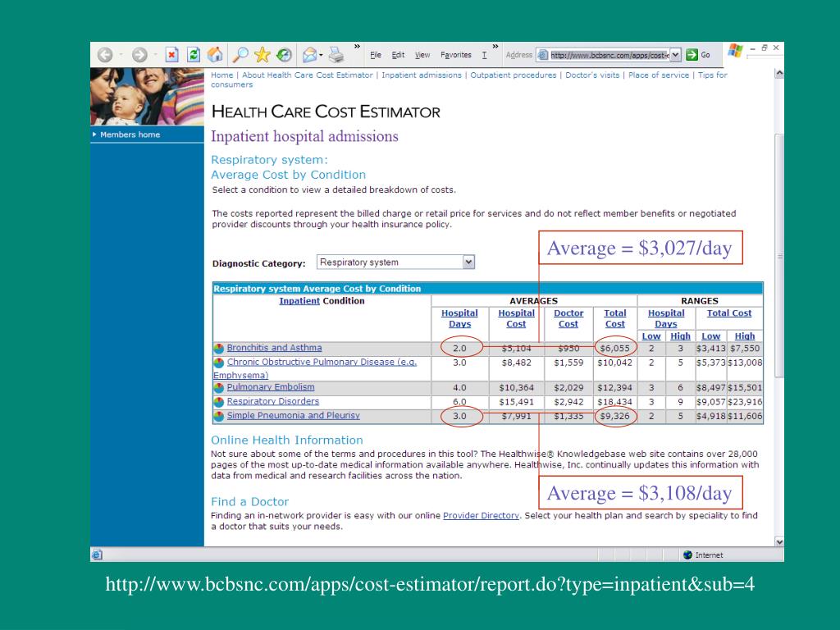Click the Chronic Obstructive Pulmonary Disease pie icon
Screen dimensions: 840x630
click(x=218, y=363)
